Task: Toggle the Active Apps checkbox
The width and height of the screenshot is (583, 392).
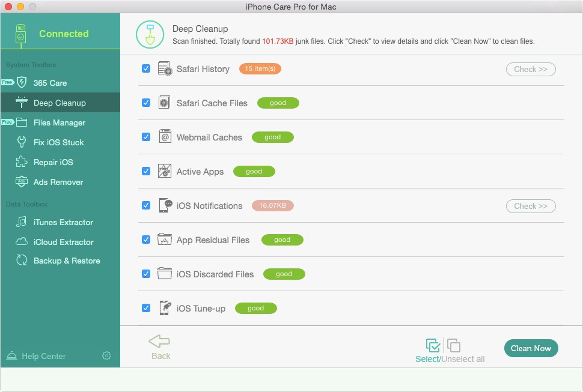Action: [146, 171]
